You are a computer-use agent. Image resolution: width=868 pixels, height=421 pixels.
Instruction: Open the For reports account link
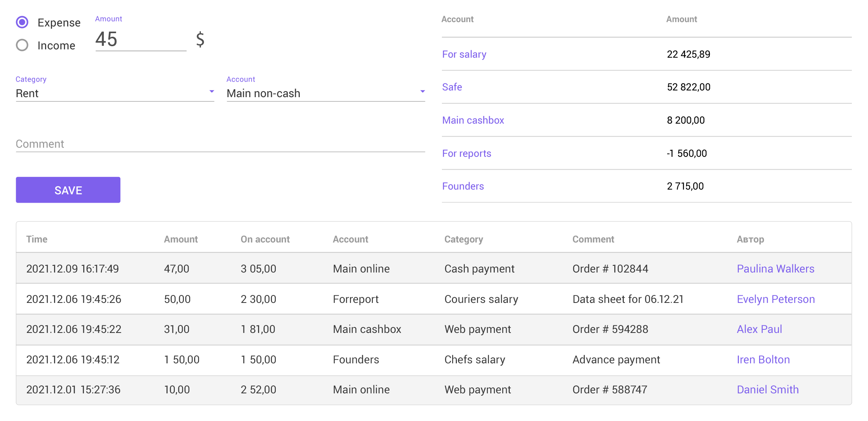click(466, 153)
